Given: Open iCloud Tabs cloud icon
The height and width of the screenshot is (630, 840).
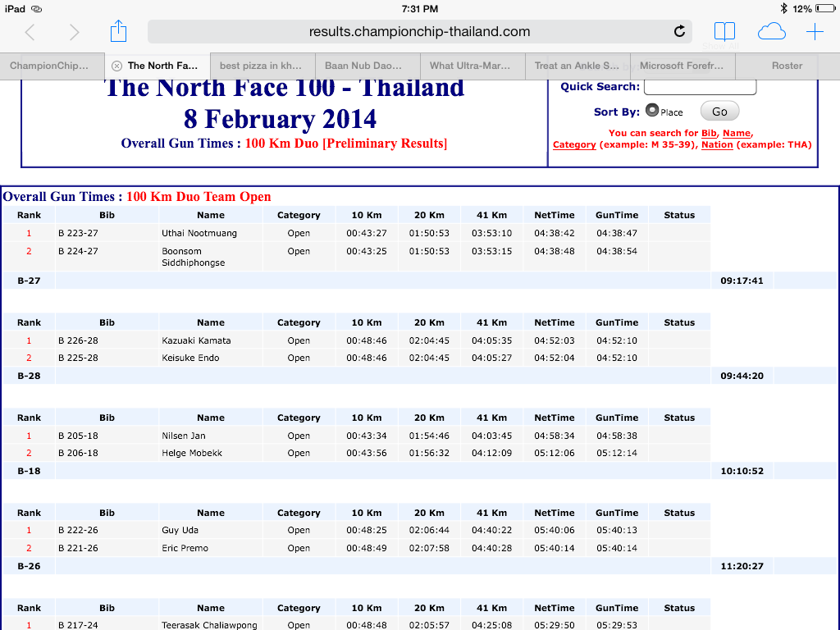Looking at the screenshot, I should 771,32.
